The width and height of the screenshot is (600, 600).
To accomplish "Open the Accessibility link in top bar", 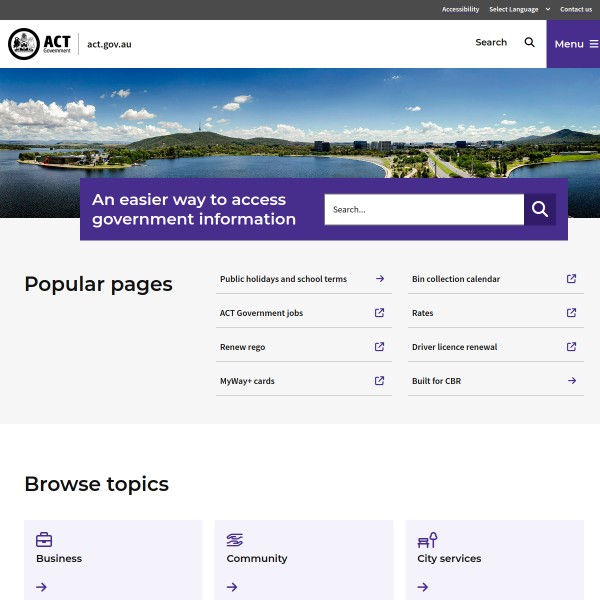I will [x=460, y=9].
